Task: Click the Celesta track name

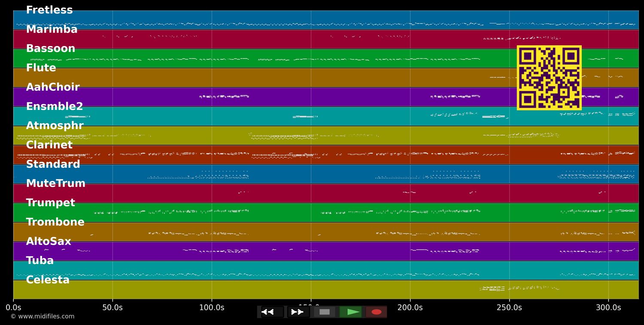Action: [48, 279]
